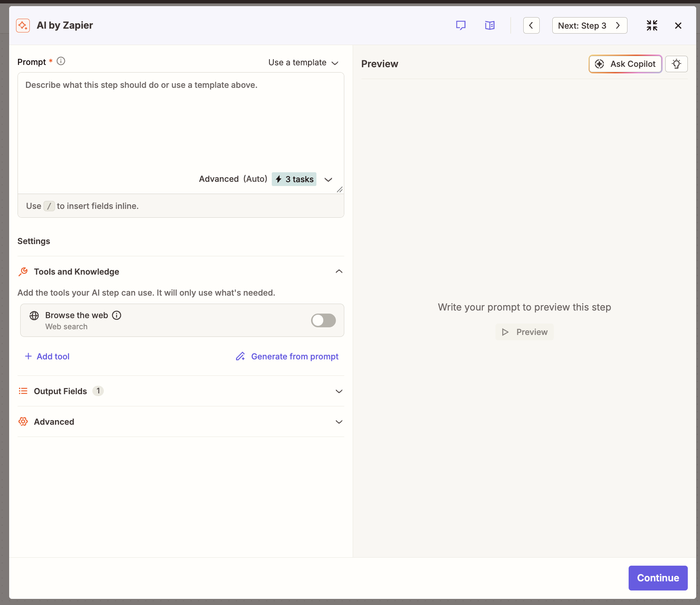Collapse the panel with shrink arrows icon

[x=652, y=26]
